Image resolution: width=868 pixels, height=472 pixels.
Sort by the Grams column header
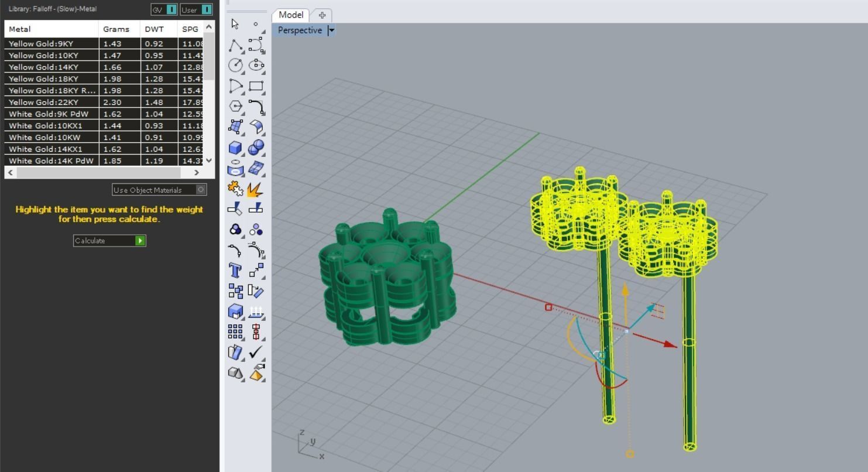[119, 29]
